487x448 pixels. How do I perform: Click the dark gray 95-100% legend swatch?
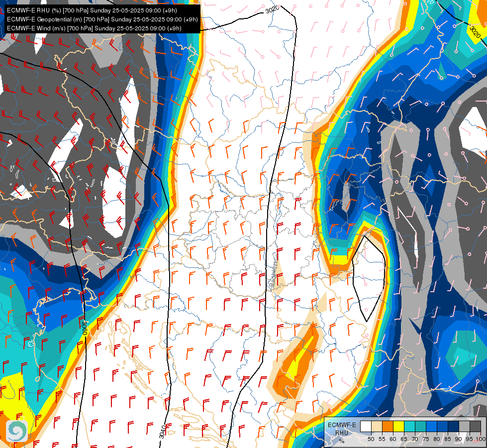click(x=475, y=427)
